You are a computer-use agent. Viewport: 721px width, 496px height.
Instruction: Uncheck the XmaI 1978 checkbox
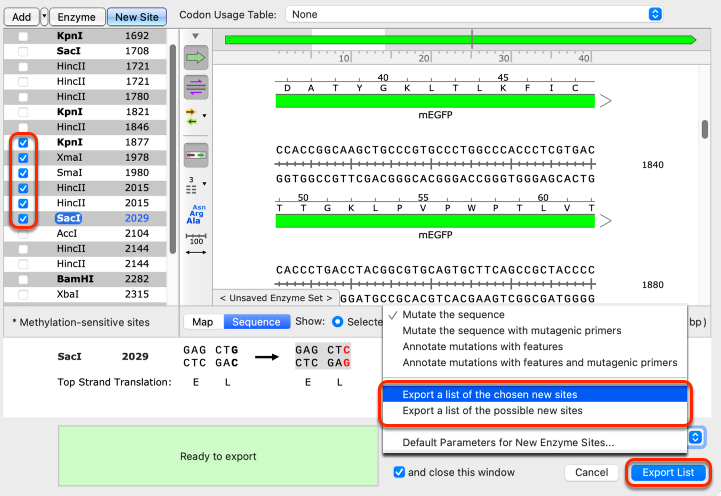[x=23, y=158]
